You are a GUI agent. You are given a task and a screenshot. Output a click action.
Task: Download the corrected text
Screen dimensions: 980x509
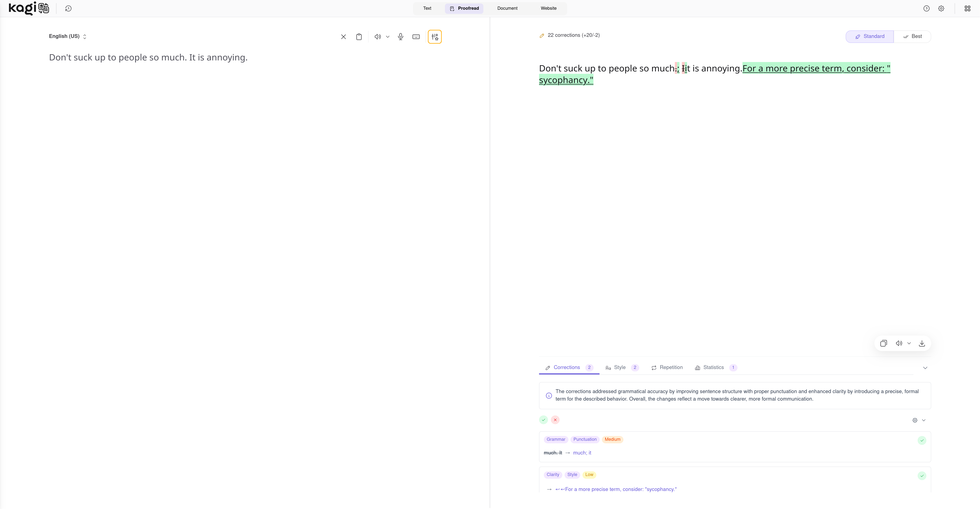(x=922, y=343)
